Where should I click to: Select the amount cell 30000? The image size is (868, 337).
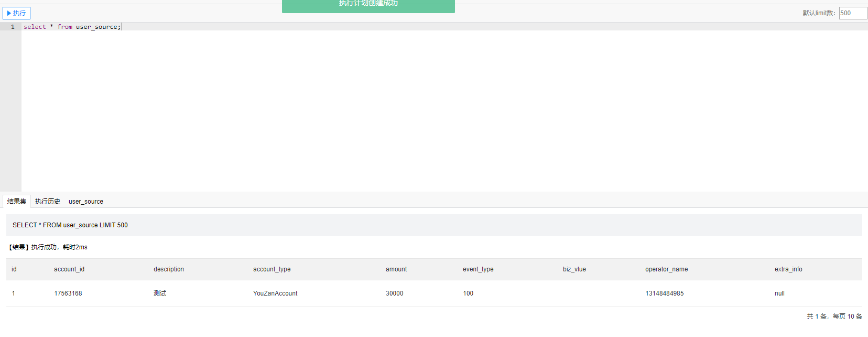click(x=395, y=293)
